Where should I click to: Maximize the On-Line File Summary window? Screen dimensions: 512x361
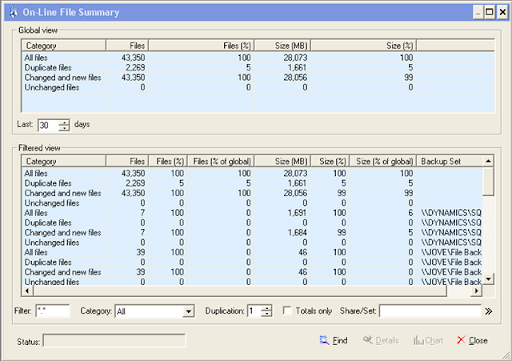(x=489, y=13)
